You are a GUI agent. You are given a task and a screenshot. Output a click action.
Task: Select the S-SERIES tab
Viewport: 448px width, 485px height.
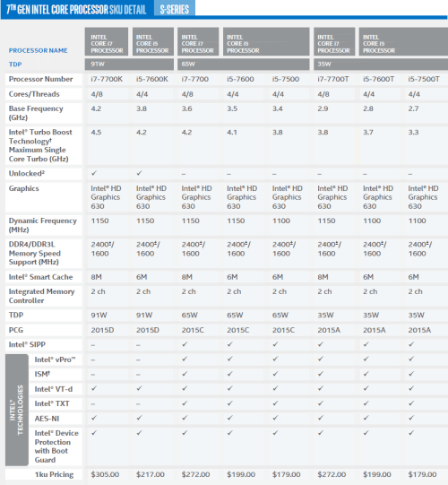click(175, 9)
